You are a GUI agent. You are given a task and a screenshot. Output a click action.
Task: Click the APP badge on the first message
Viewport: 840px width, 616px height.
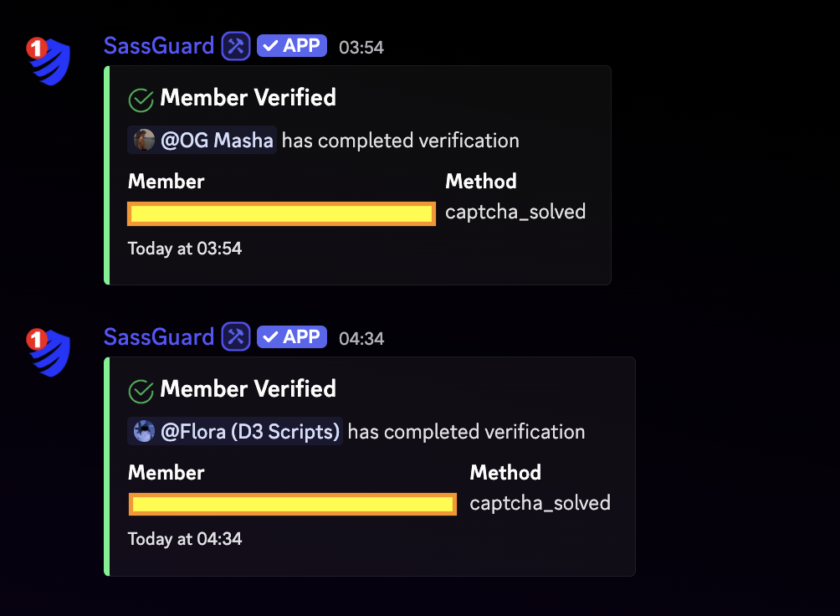pyautogui.click(x=291, y=46)
